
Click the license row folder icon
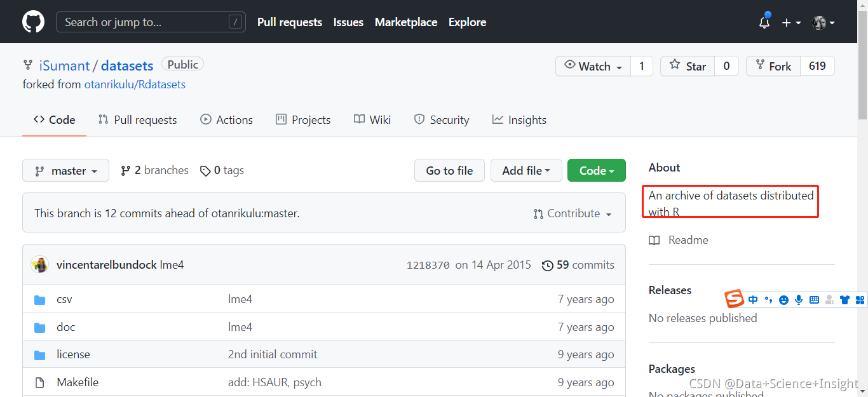tap(39, 355)
